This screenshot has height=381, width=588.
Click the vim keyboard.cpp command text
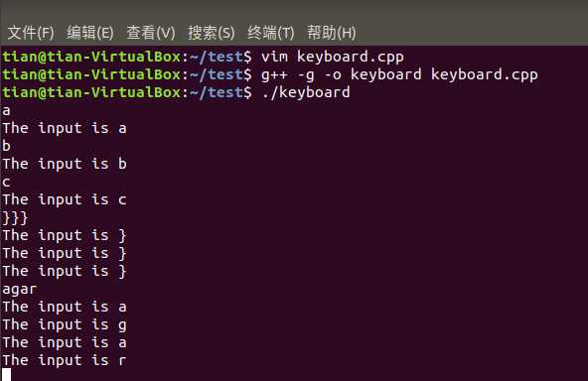coord(333,57)
